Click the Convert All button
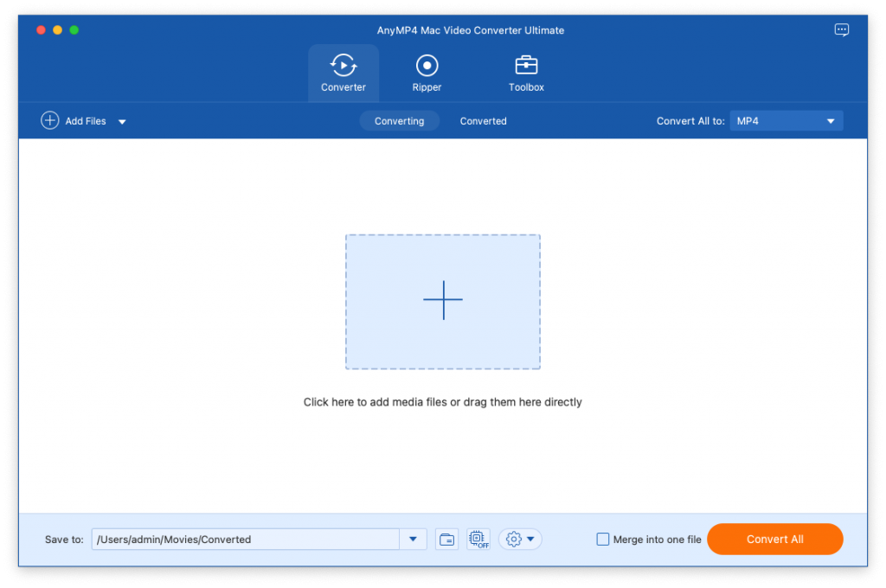 point(774,539)
